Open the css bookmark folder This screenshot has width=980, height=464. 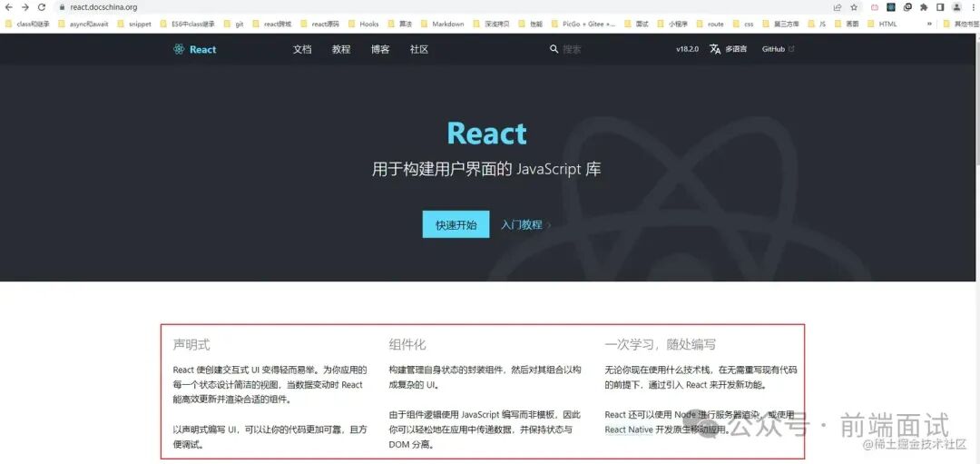point(742,24)
